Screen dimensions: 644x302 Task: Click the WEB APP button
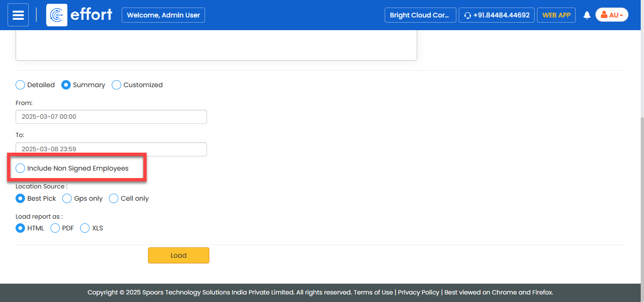point(556,15)
